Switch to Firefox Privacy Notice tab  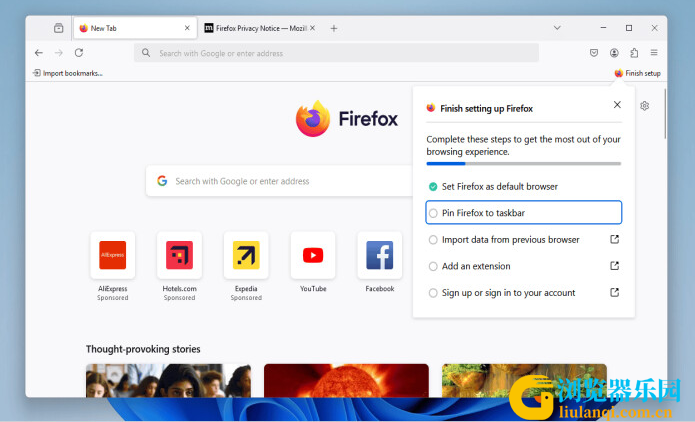tap(260, 28)
